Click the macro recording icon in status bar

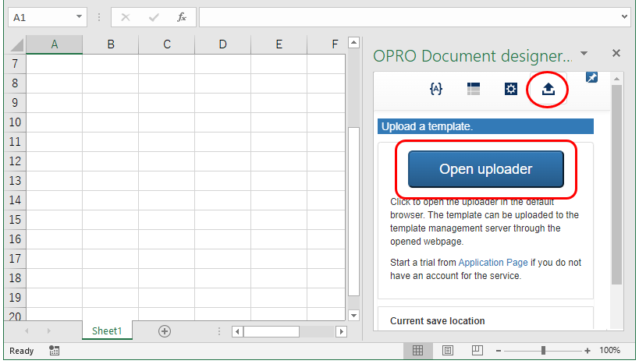coord(54,351)
